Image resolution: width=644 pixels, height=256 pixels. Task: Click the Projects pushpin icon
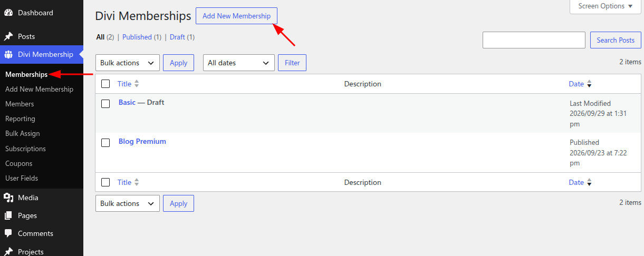(x=8, y=251)
